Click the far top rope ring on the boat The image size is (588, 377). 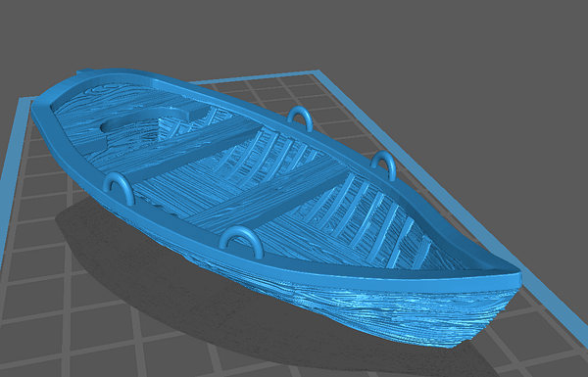click(300, 118)
